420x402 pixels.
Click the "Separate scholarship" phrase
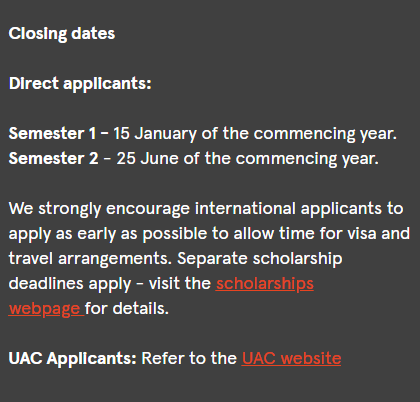260,259
